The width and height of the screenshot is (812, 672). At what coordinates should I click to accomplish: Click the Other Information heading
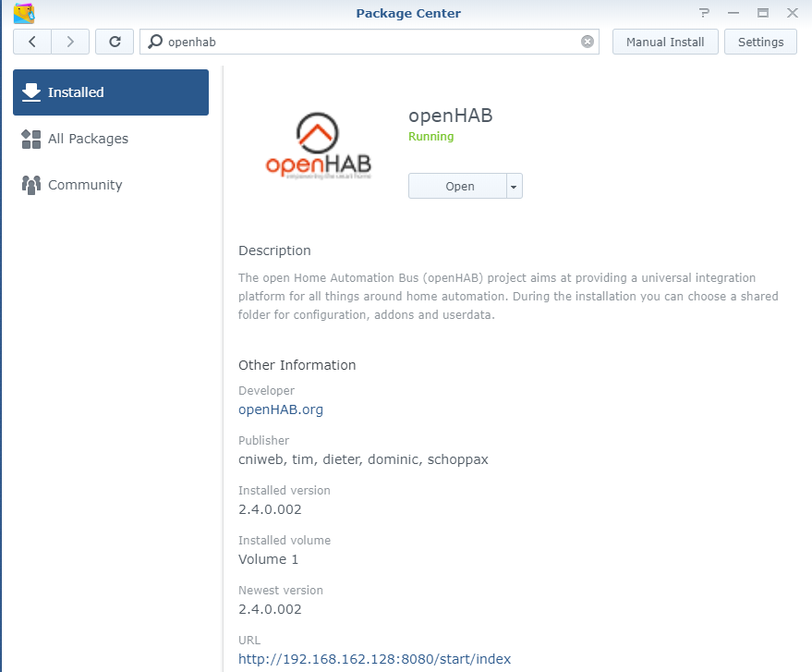coord(297,365)
